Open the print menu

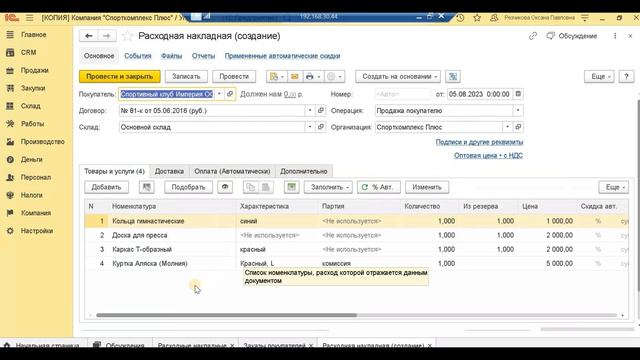tap(313, 76)
